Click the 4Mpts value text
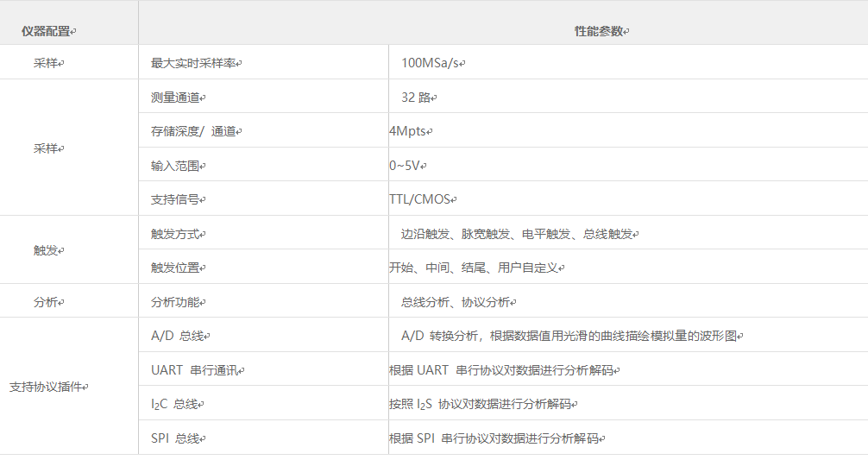Viewport: 868px width, 460px height. tap(409, 131)
